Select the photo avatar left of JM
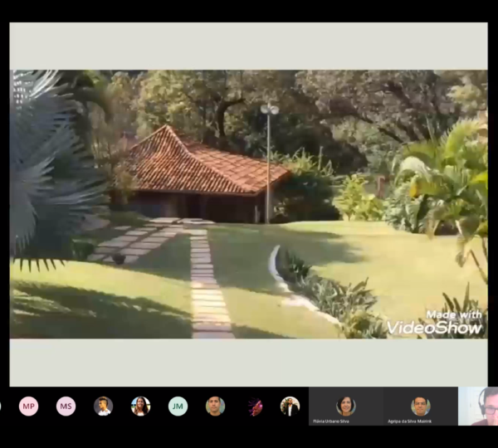The height and width of the screenshot is (448, 498). click(140, 406)
